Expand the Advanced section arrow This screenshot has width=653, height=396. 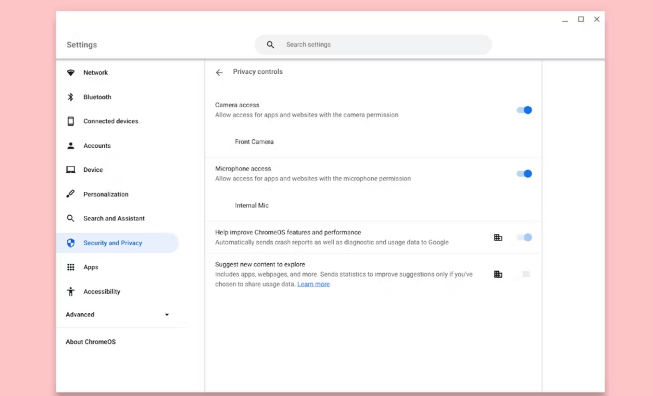(x=167, y=315)
